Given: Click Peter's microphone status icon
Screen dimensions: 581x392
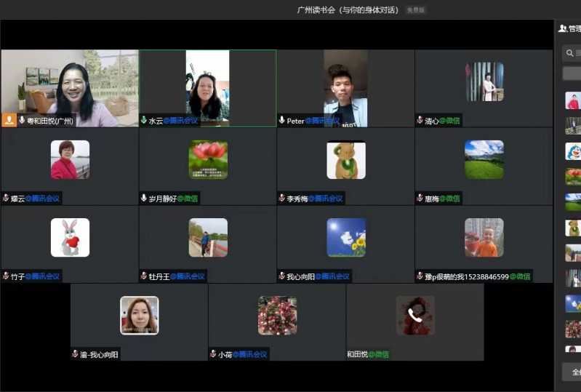Looking at the screenshot, I should pyautogui.click(x=282, y=121).
